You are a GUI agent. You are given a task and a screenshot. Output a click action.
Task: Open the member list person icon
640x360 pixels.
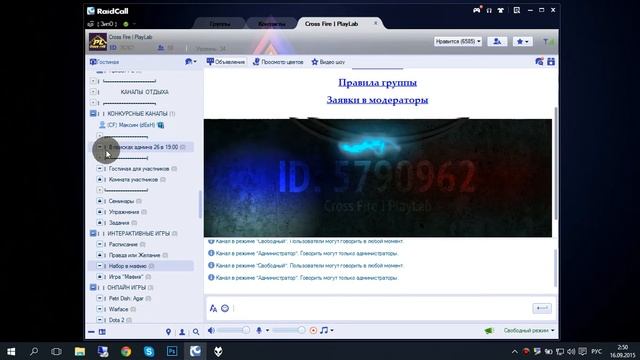[182, 332]
